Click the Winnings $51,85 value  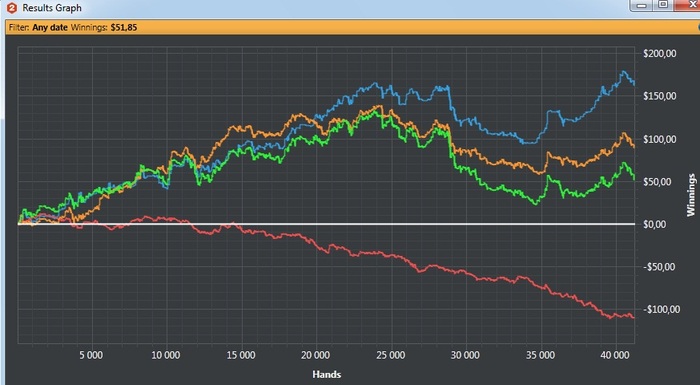point(124,28)
